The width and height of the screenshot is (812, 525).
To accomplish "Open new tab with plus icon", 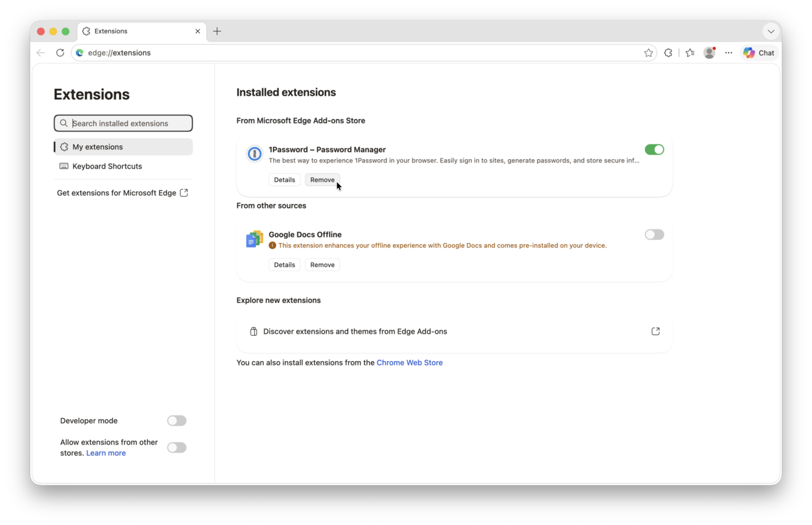I will pos(217,31).
